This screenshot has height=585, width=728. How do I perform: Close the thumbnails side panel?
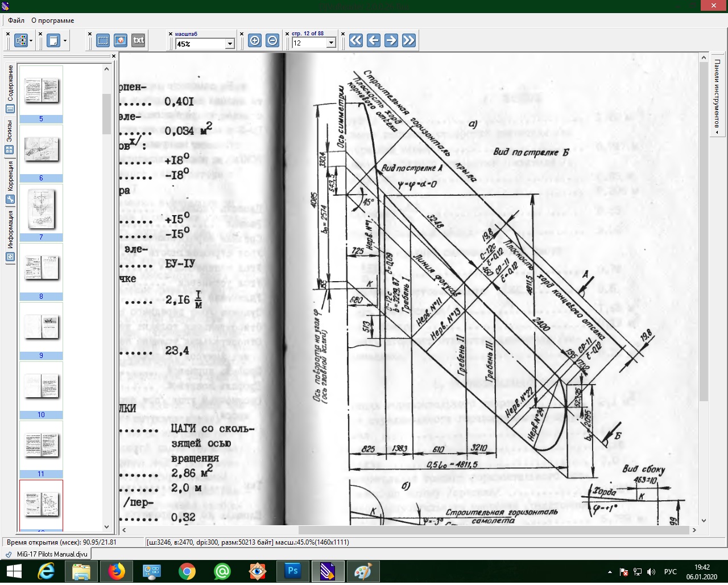pyautogui.click(x=114, y=56)
